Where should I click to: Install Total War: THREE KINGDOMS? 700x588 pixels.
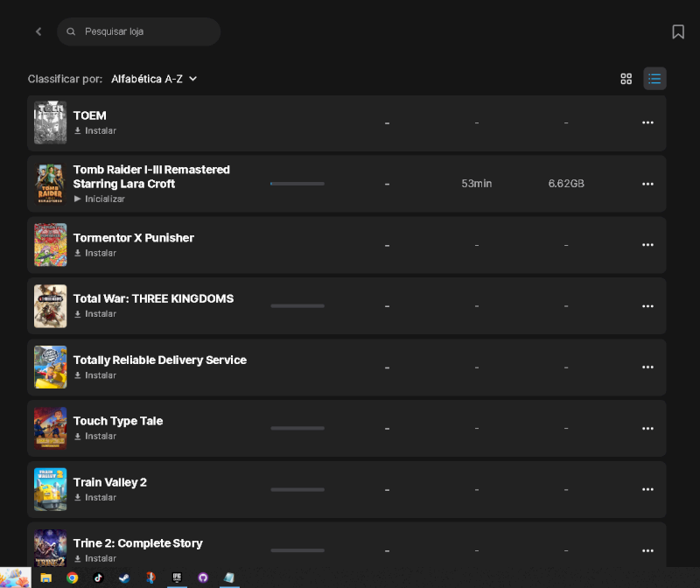(x=95, y=314)
